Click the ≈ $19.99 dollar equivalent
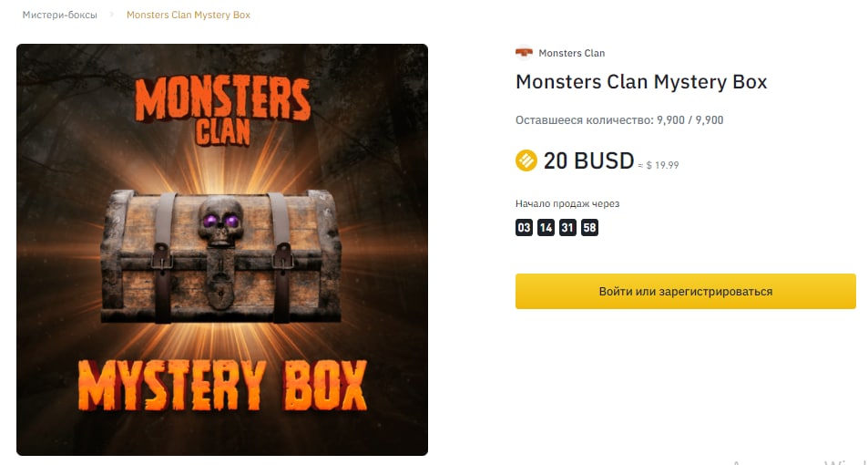This screenshot has width=868, height=465. 659,165
